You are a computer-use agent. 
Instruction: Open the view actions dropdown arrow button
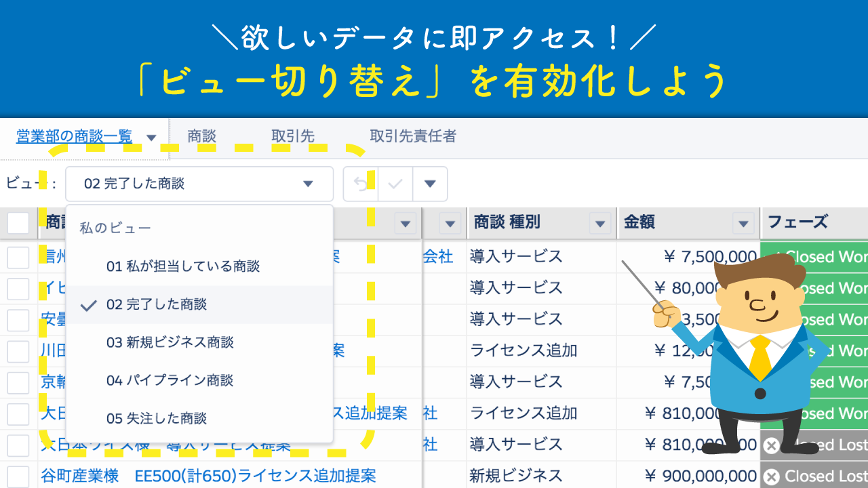tap(430, 184)
